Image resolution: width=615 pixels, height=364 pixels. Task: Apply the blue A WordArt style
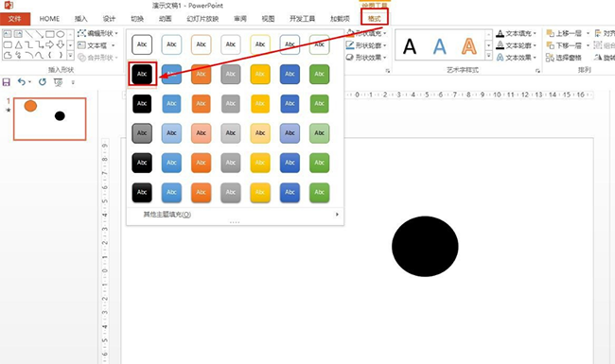tap(439, 46)
